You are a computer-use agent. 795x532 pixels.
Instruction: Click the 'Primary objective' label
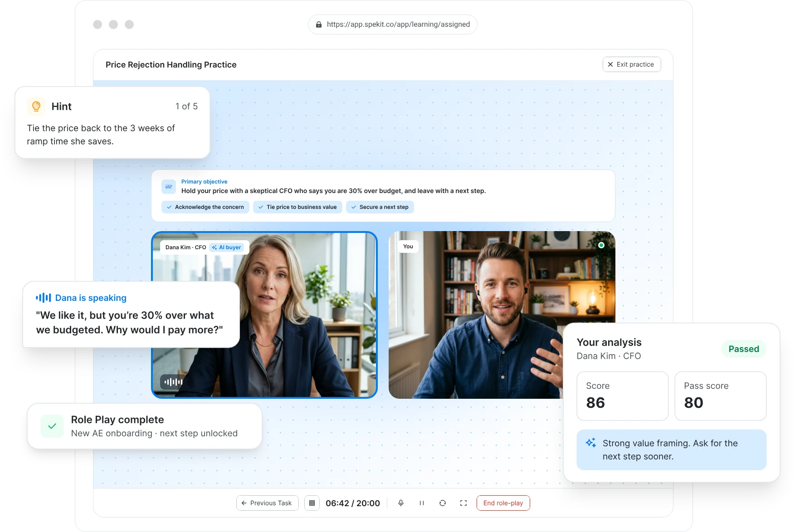(x=205, y=182)
